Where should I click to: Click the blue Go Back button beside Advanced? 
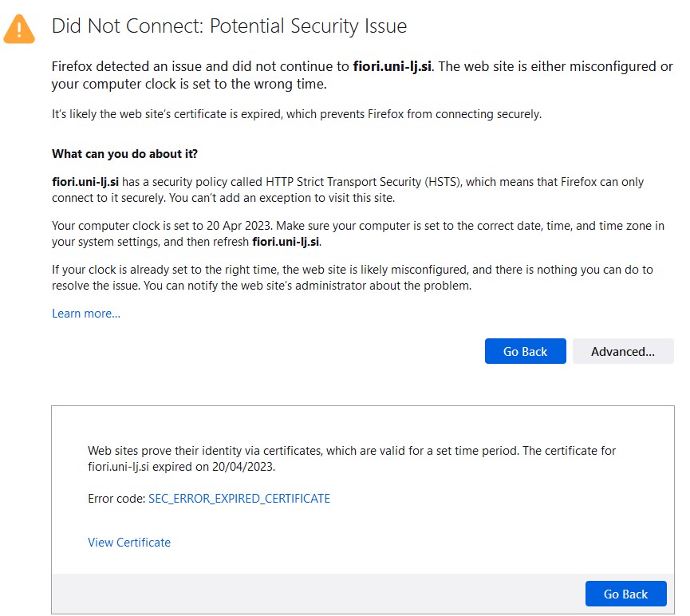(526, 351)
